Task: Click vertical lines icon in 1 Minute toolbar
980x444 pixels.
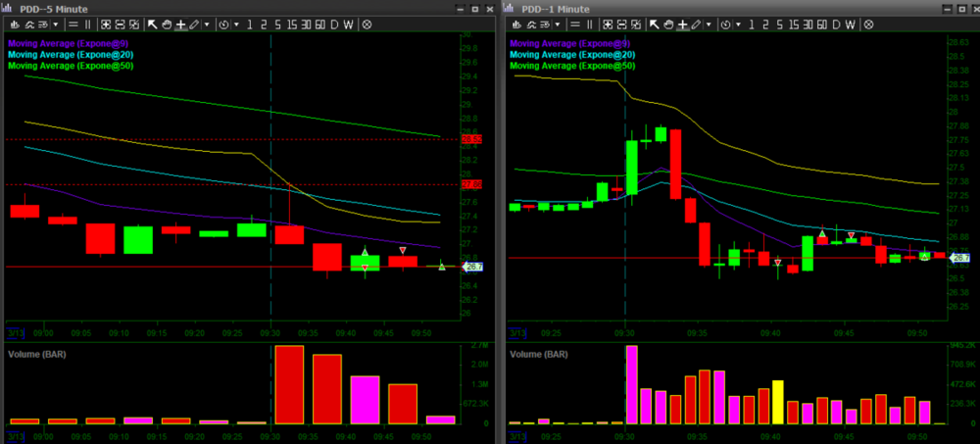Action: click(x=590, y=23)
